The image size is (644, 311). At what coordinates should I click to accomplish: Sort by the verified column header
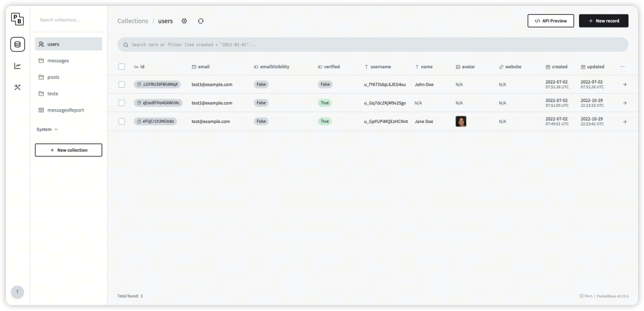(329, 67)
